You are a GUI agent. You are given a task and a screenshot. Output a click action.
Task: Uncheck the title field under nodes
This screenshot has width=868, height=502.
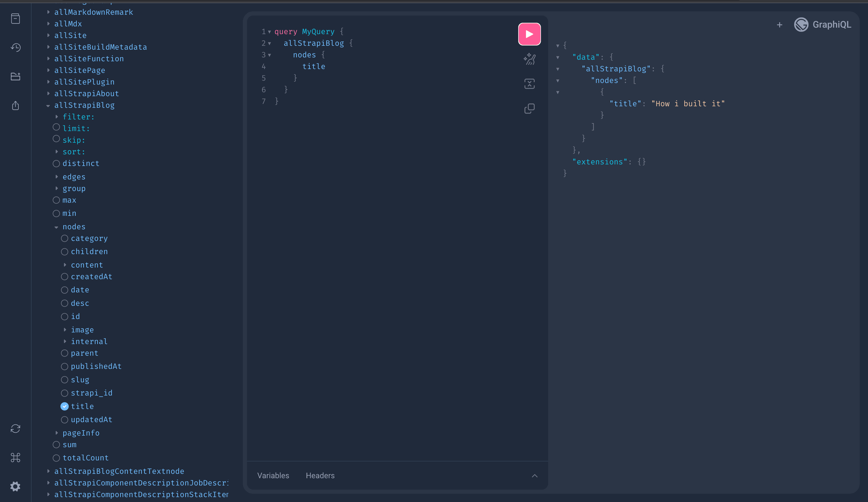pyautogui.click(x=64, y=406)
